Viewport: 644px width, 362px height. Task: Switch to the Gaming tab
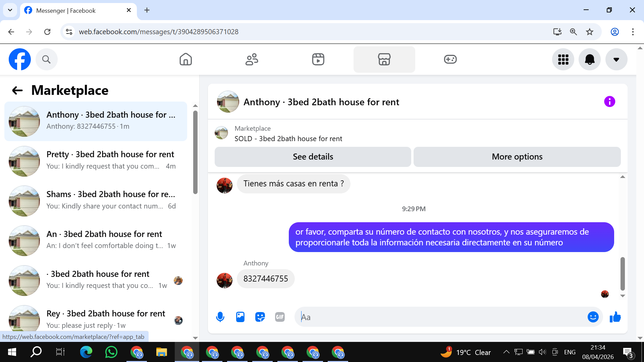coord(450,59)
